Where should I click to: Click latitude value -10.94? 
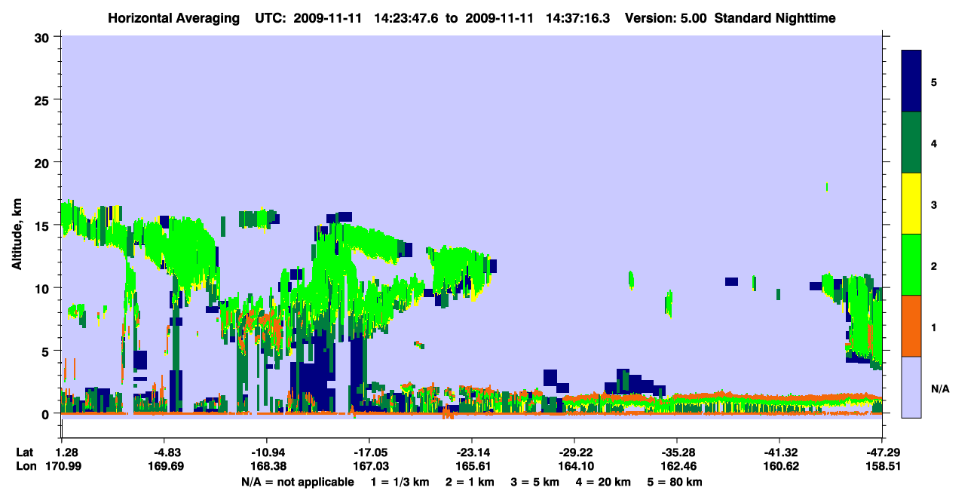pos(267,452)
